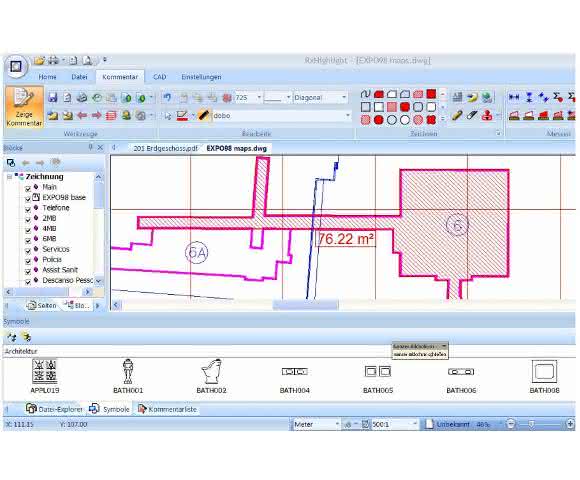This screenshot has width=580, height=480.
Task: Open the 725 size dropdown
Action: [x=259, y=98]
